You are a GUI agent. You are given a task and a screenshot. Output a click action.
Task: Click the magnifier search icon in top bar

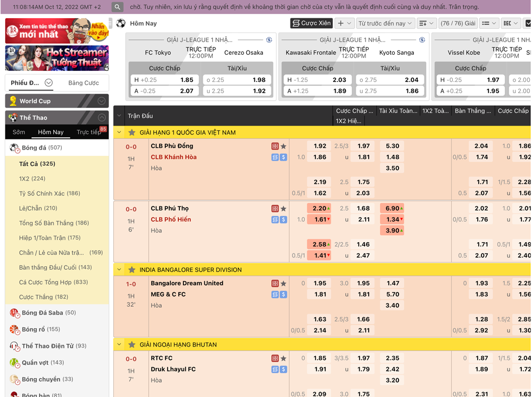tap(117, 7)
